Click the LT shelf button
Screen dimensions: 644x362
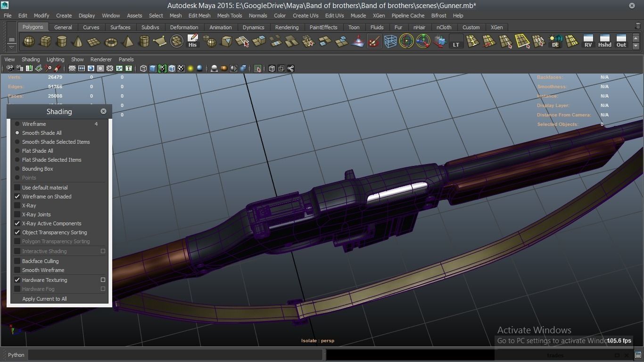coord(456,41)
